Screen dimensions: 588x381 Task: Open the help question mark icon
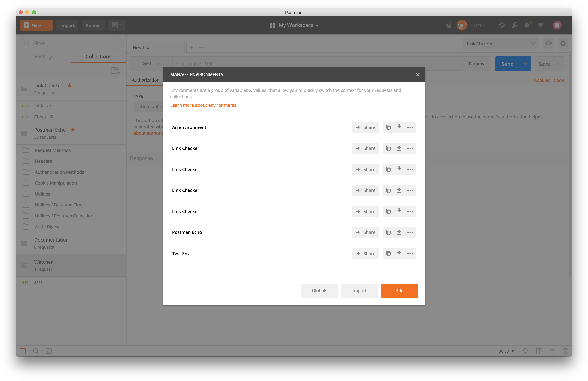tap(565, 351)
